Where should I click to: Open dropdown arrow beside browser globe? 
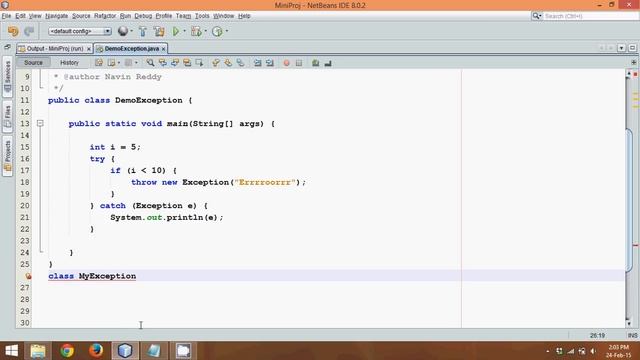131,31
